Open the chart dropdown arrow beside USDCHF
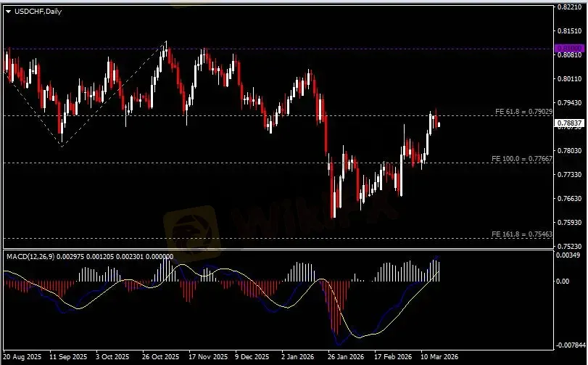 click(8, 11)
